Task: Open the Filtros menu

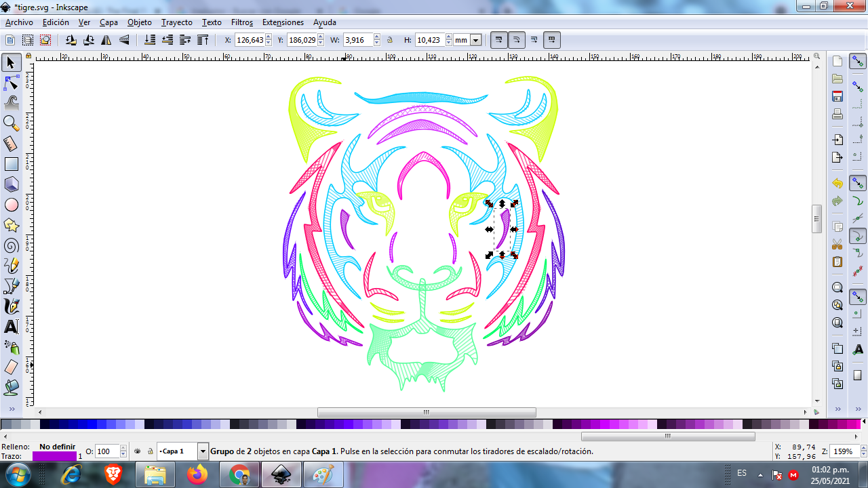Action: (x=242, y=22)
